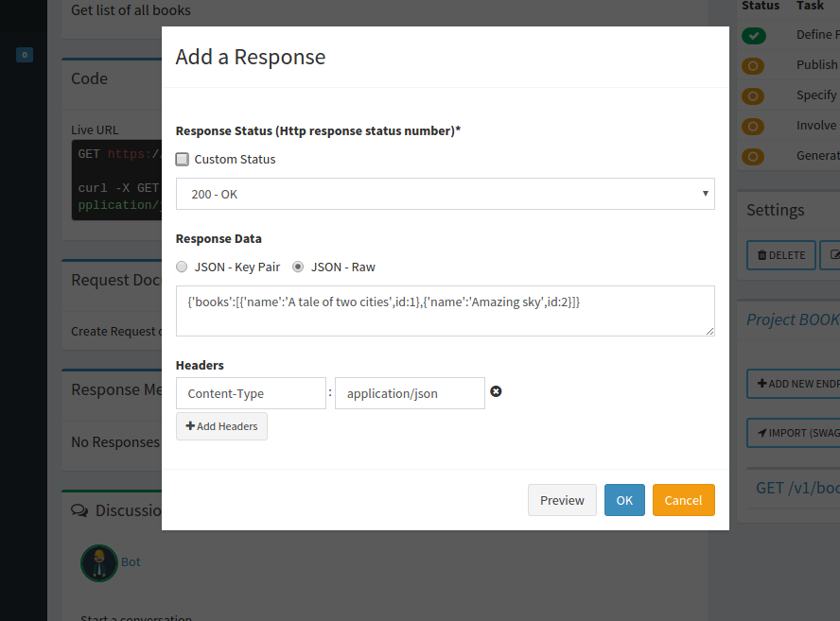Screen dimensions: 840x621
Task: Cancel the Add a Response dialog
Action: click(x=683, y=500)
